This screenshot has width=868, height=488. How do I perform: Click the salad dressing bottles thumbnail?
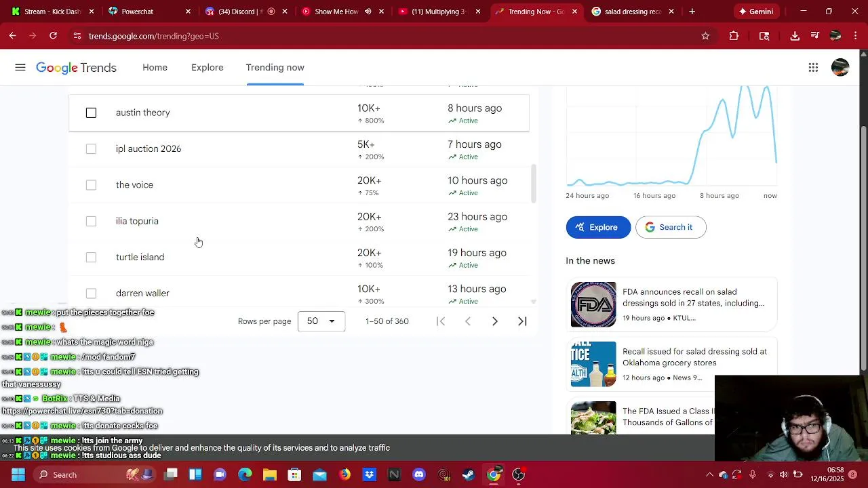click(x=593, y=364)
